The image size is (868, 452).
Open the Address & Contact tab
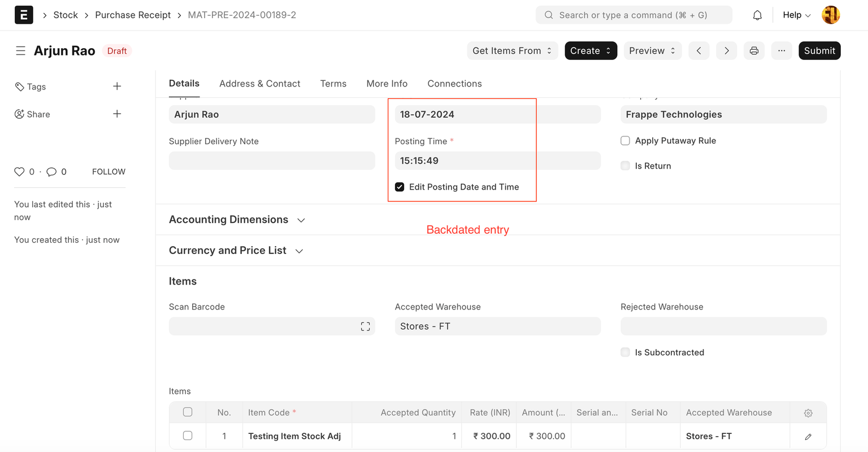click(259, 83)
